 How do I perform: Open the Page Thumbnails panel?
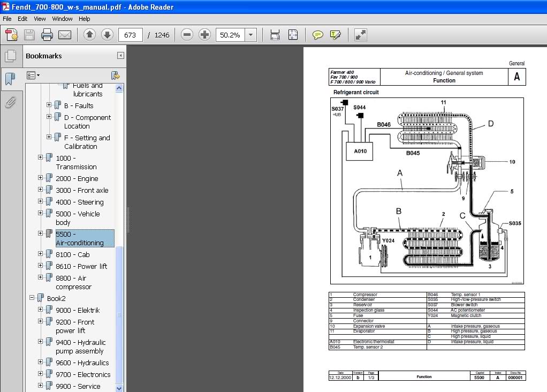coord(10,56)
